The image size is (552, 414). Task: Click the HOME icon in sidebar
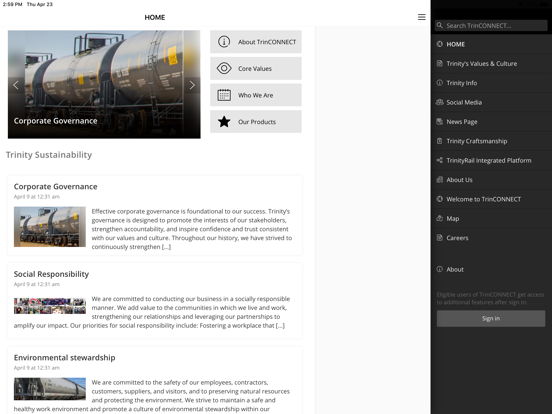point(439,44)
